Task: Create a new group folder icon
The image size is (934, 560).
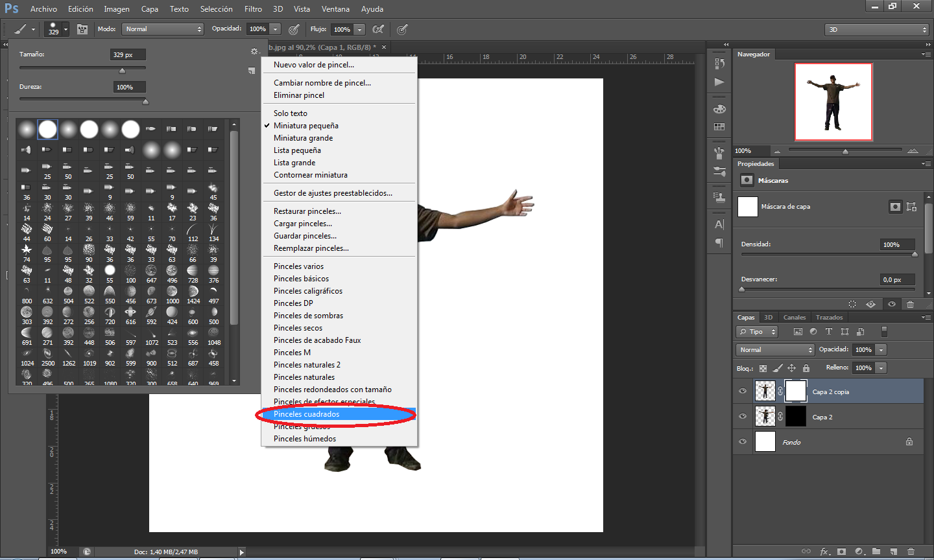Action: (876, 552)
